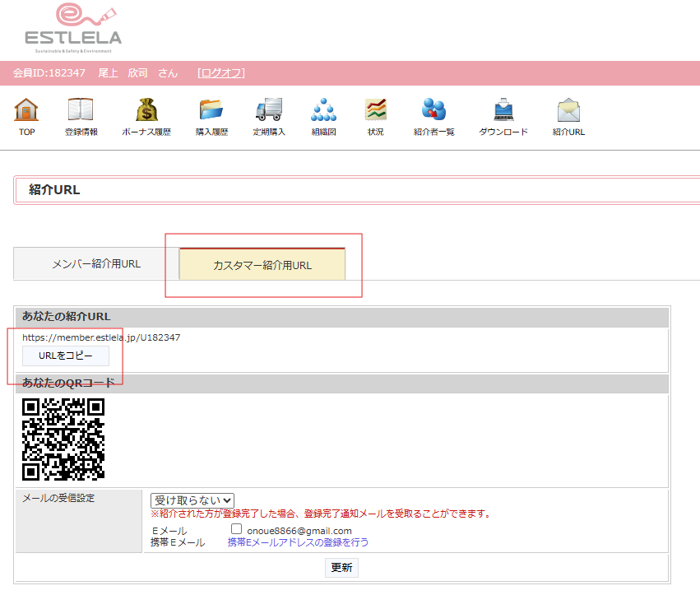Click the ログオフ logout link

[220, 73]
